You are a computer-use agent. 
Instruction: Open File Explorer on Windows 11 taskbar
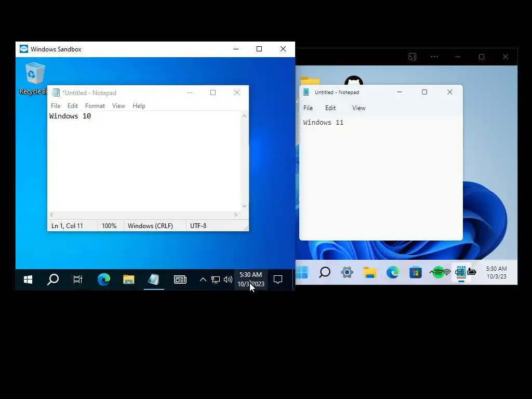(370, 272)
